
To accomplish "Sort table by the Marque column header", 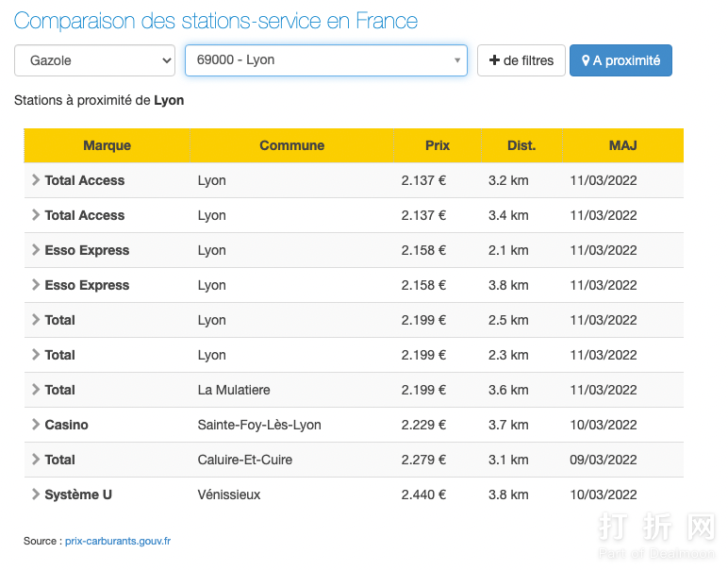I will click(107, 145).
